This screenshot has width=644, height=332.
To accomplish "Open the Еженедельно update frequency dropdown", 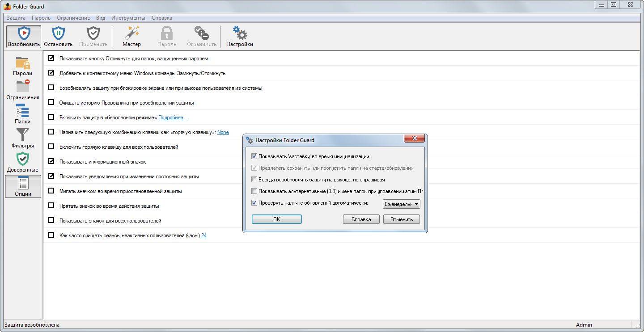I will click(402, 204).
